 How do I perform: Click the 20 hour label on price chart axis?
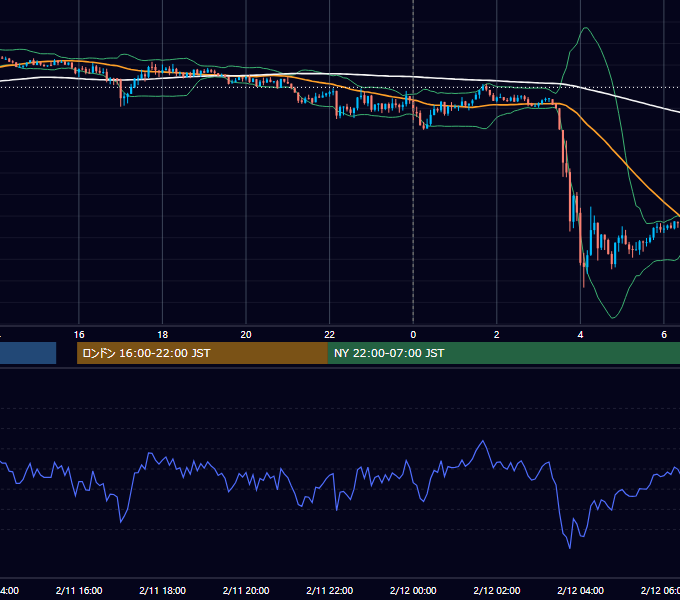[x=246, y=335]
